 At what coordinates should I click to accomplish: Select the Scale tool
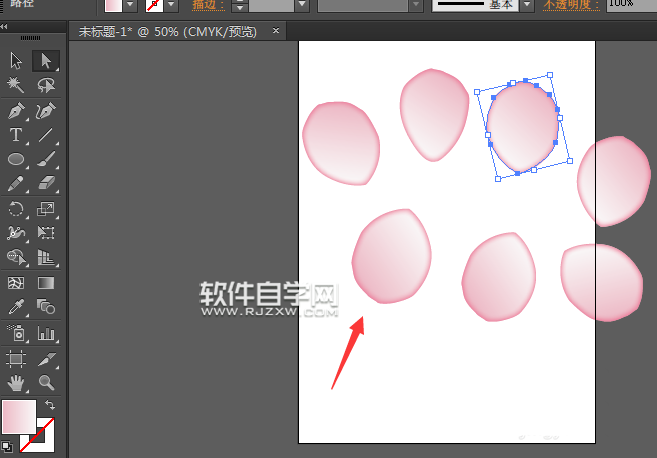pyautogui.click(x=46, y=209)
